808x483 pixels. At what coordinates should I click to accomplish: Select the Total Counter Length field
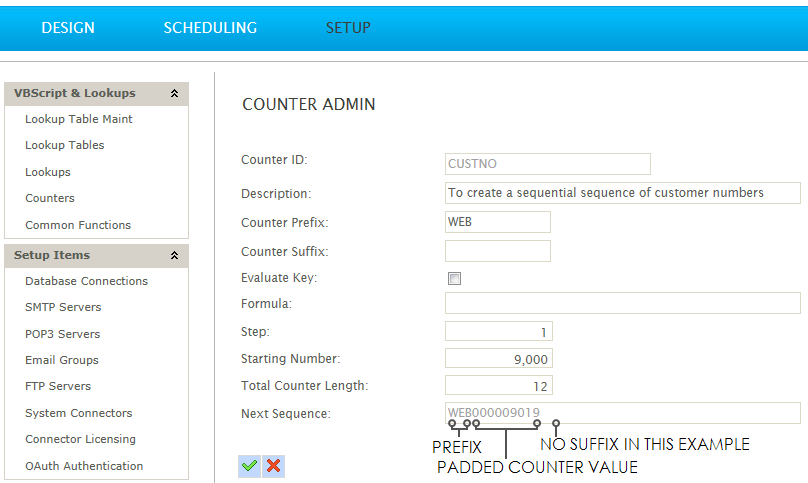pyautogui.click(x=498, y=385)
